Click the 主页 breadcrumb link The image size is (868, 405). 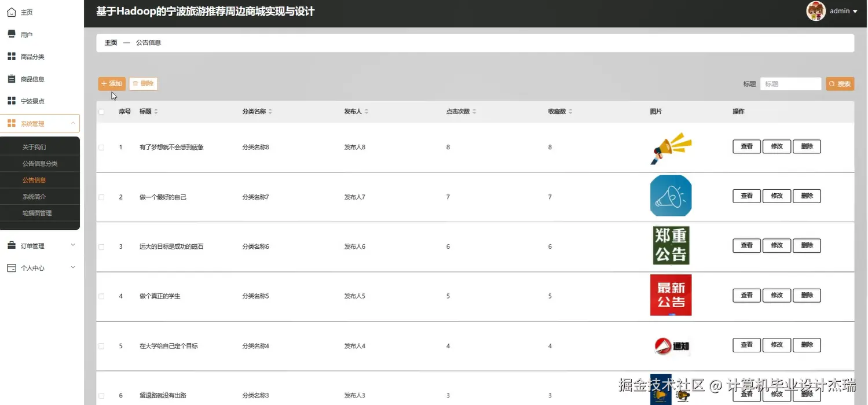click(x=111, y=43)
